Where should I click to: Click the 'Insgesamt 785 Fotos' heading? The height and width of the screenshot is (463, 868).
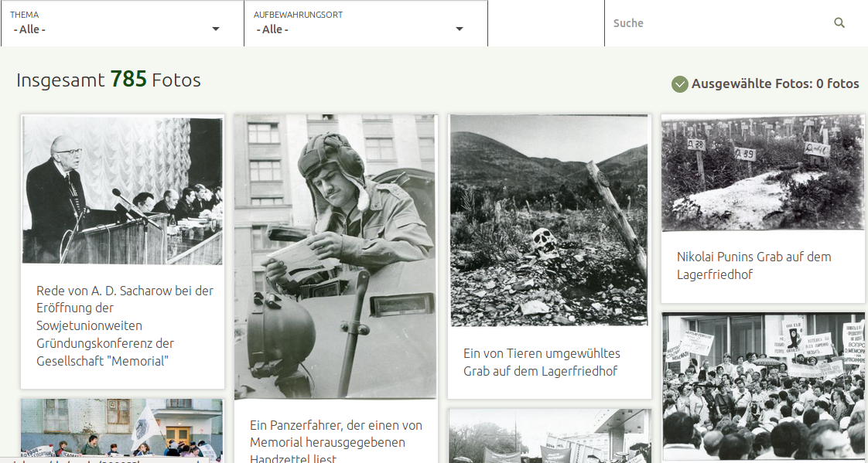(x=108, y=80)
